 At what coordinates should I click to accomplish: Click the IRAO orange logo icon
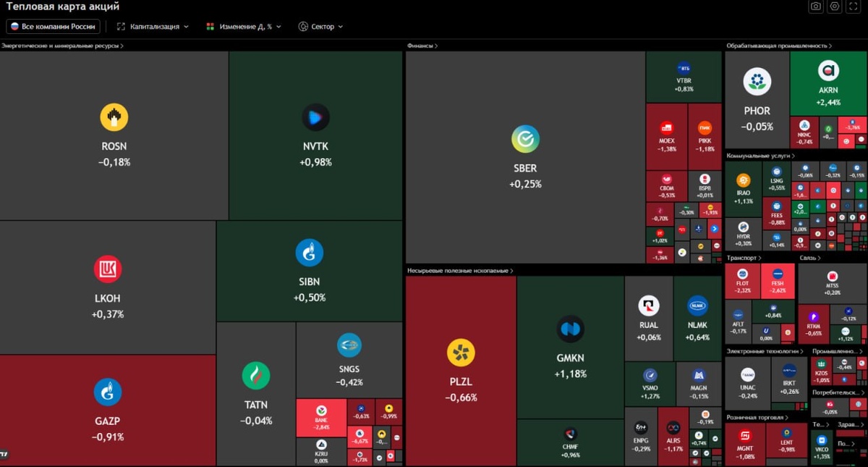pos(743,180)
